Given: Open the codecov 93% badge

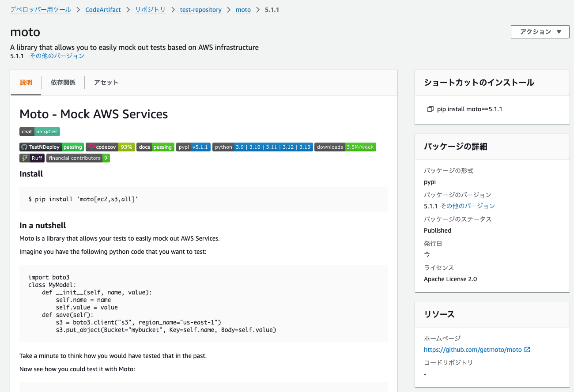Looking at the screenshot, I should tap(110, 147).
